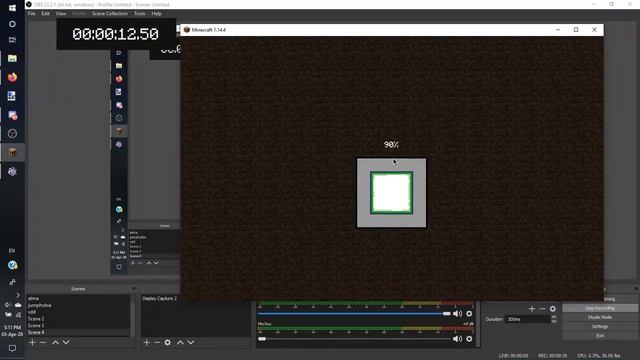The height and width of the screenshot is (360, 640).
Task: Click the REC time in status bar
Action: tap(552, 356)
